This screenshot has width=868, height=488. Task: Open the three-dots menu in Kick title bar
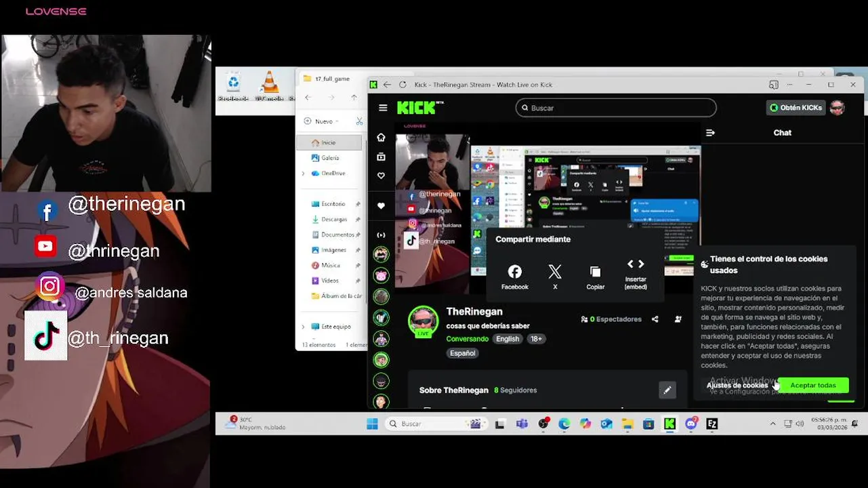point(791,85)
